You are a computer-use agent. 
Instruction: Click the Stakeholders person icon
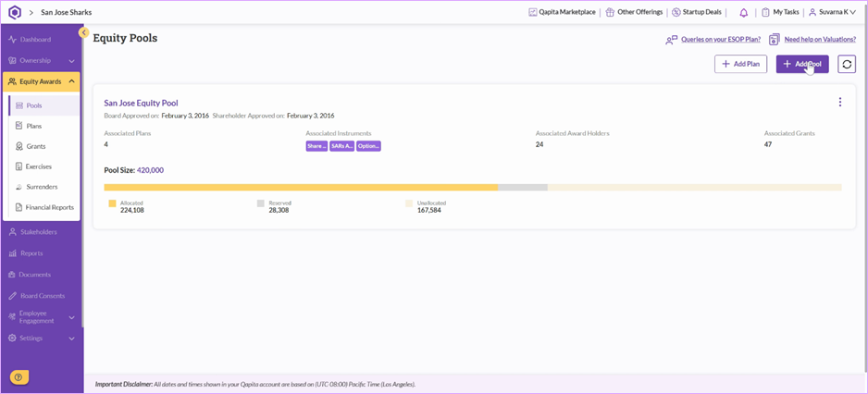tap(12, 232)
